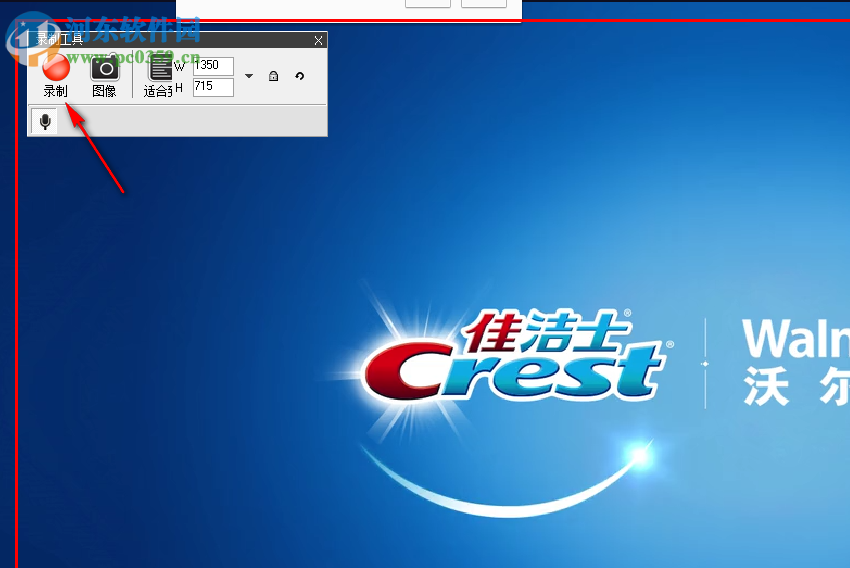Toggle the aspect ratio lock icon

[x=274, y=76]
